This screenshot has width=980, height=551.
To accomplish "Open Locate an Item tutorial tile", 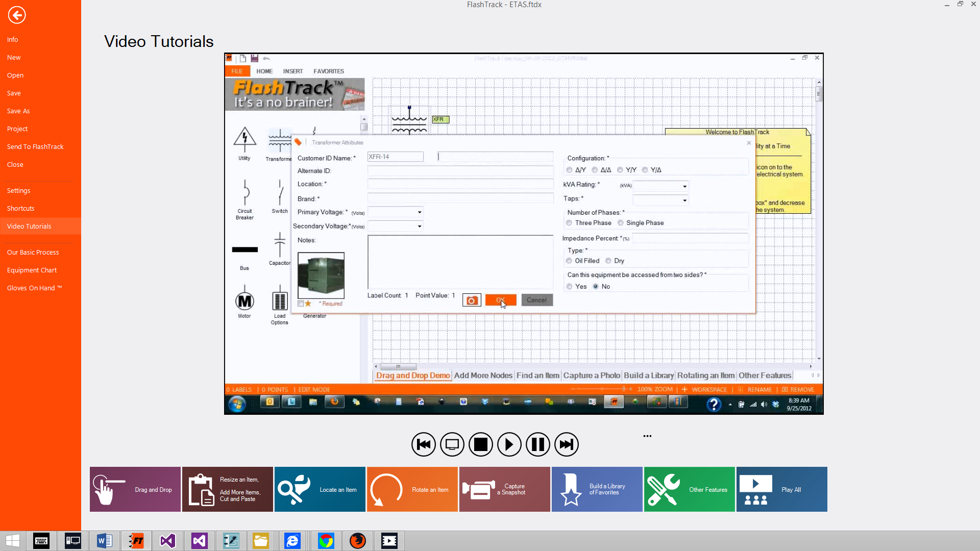I will (320, 489).
